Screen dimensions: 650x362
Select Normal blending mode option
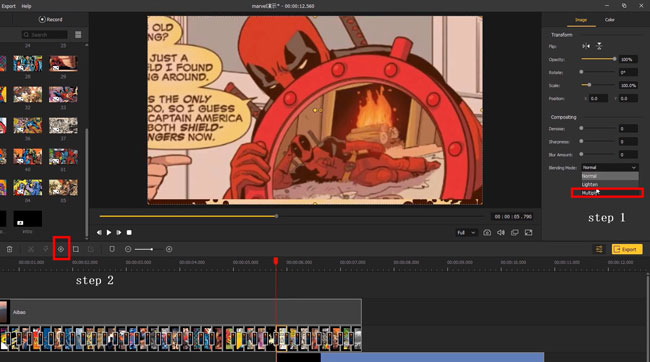tap(609, 176)
